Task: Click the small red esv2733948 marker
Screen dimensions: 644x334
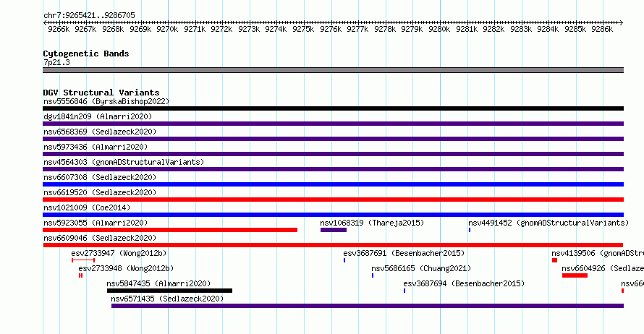Action: (80, 275)
